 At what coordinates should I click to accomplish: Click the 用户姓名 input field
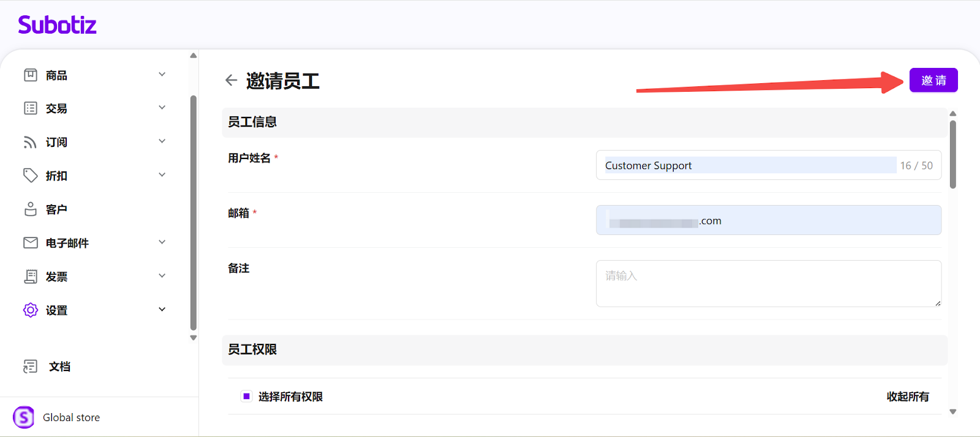pyautogui.click(x=750, y=165)
